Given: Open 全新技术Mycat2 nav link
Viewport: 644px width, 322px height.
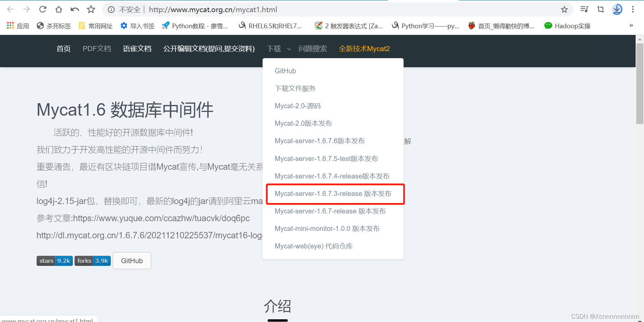Looking at the screenshot, I should coord(364,49).
